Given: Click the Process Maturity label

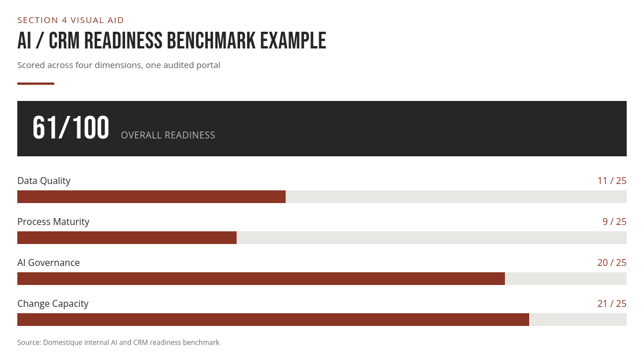Looking at the screenshot, I should 54,222.
